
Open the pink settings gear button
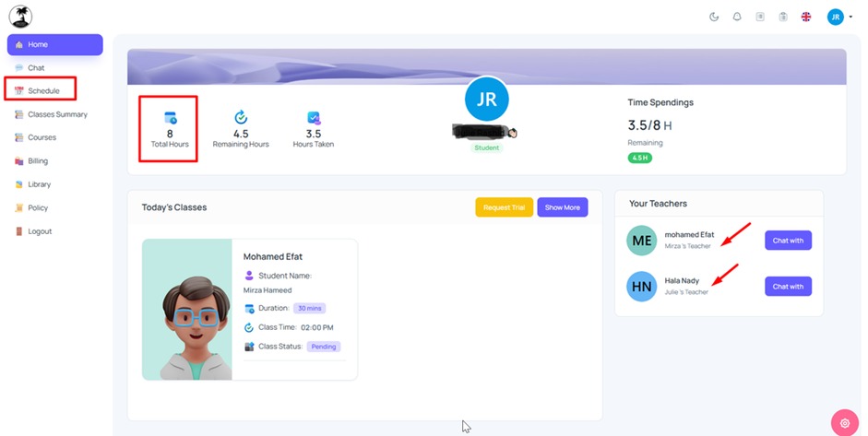click(x=845, y=423)
